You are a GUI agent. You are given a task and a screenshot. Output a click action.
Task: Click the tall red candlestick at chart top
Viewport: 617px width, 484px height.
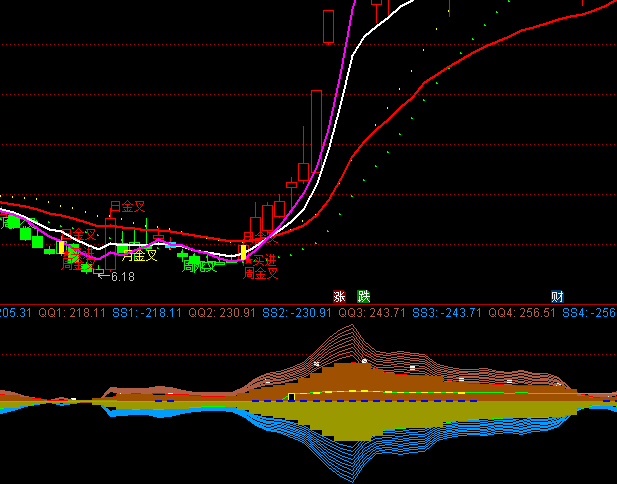(x=328, y=27)
